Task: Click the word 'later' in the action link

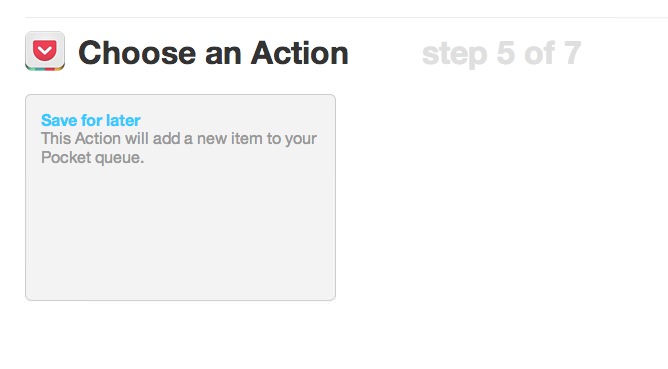Action: (x=123, y=120)
